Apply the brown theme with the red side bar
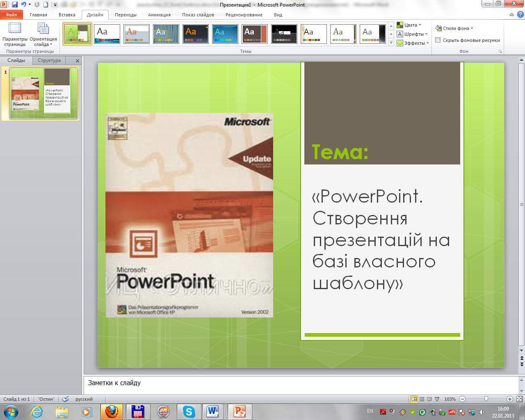 coord(255,34)
